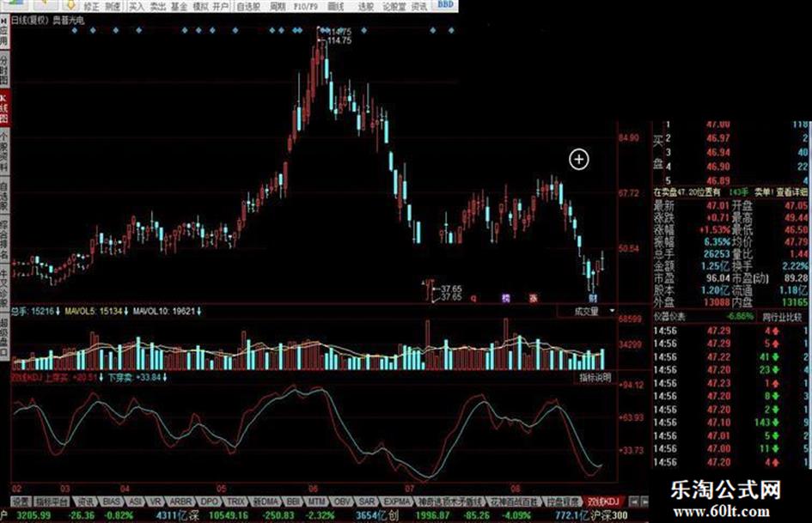Click the 买入 buy toolbar button
This screenshot has height=523, width=812.
click(137, 6)
